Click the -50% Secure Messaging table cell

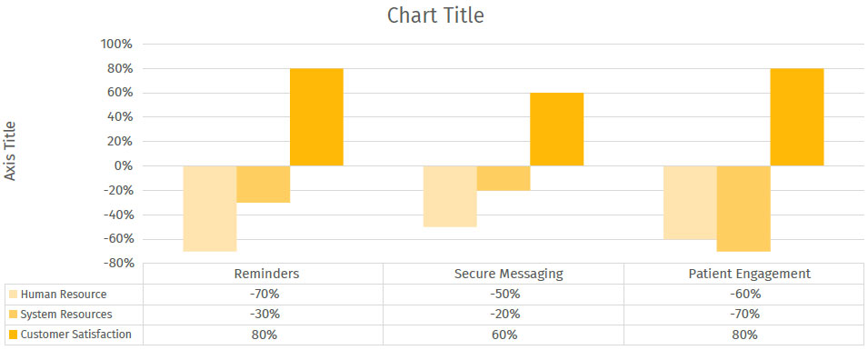click(504, 295)
